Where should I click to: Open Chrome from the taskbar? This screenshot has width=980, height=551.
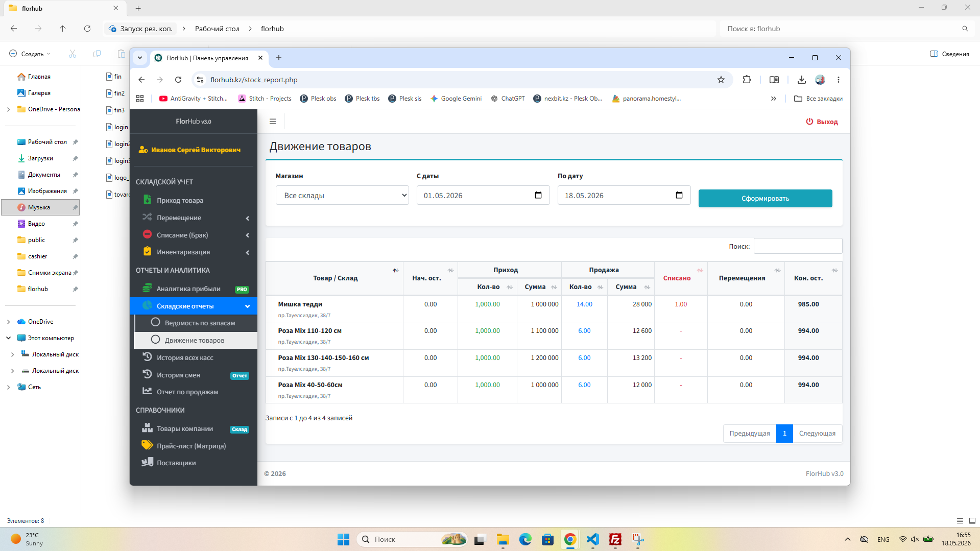coord(570,539)
